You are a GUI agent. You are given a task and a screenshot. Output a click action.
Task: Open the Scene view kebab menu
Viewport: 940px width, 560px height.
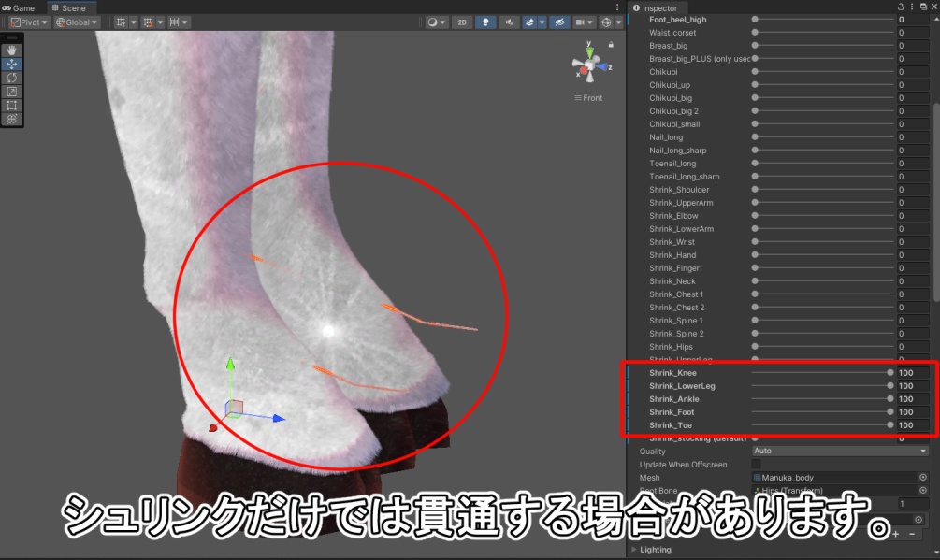point(617,7)
